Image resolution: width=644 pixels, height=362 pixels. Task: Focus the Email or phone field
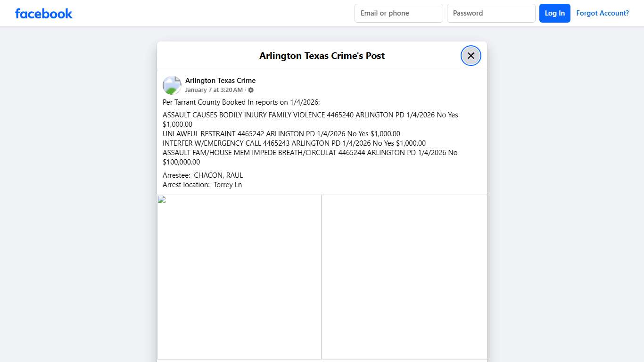(x=398, y=13)
